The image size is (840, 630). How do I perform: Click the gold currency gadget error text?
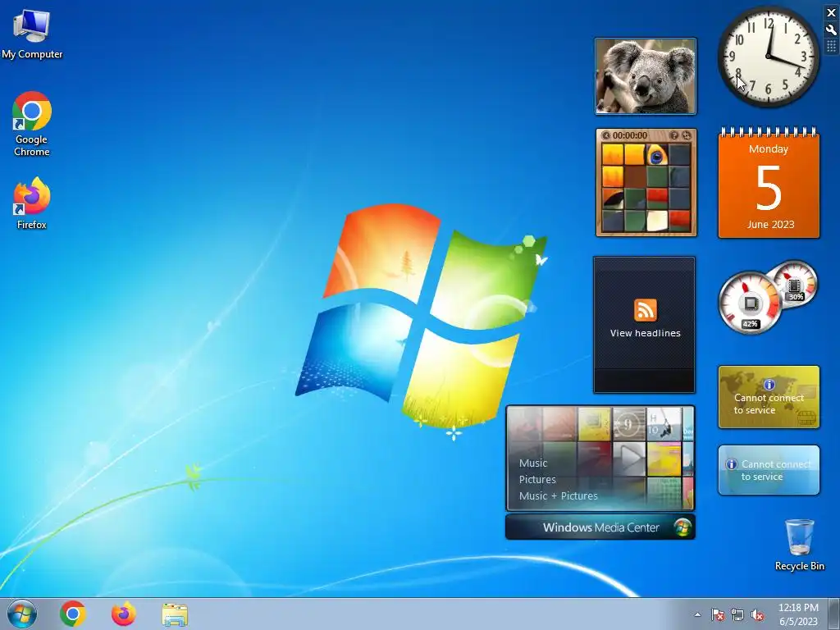[768, 404]
